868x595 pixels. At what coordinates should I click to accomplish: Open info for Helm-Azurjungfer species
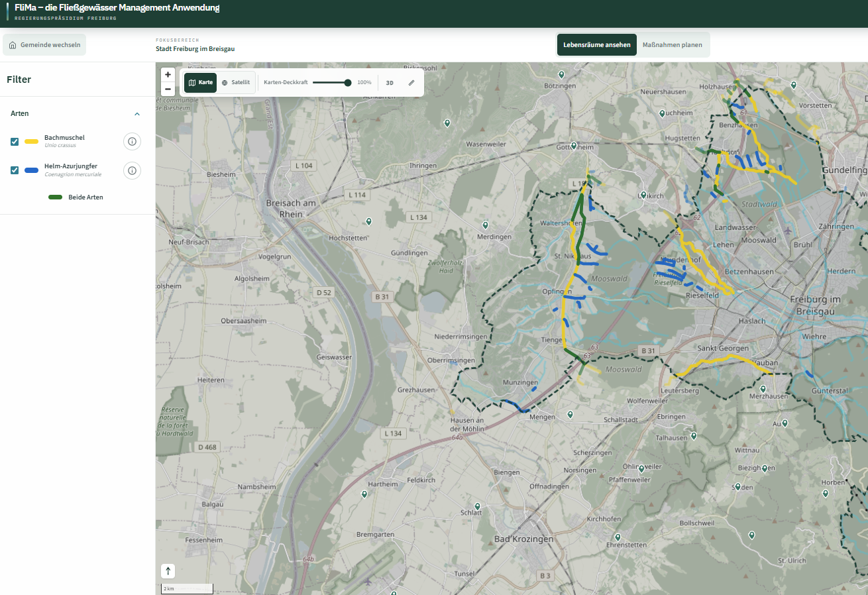(132, 171)
